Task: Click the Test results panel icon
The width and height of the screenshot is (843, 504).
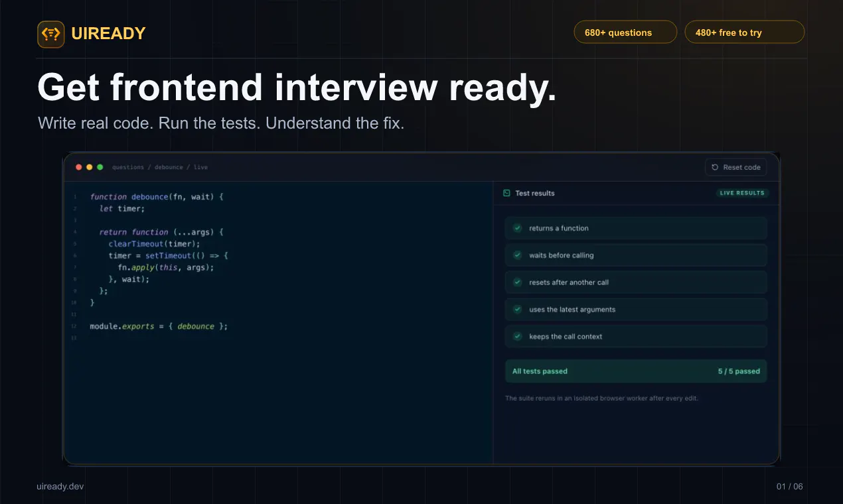Action: [x=506, y=193]
